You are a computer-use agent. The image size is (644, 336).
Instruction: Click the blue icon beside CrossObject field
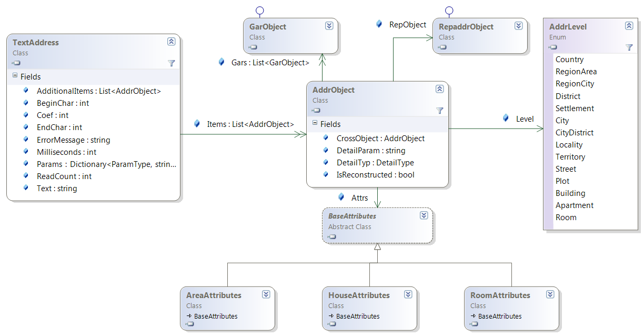326,138
